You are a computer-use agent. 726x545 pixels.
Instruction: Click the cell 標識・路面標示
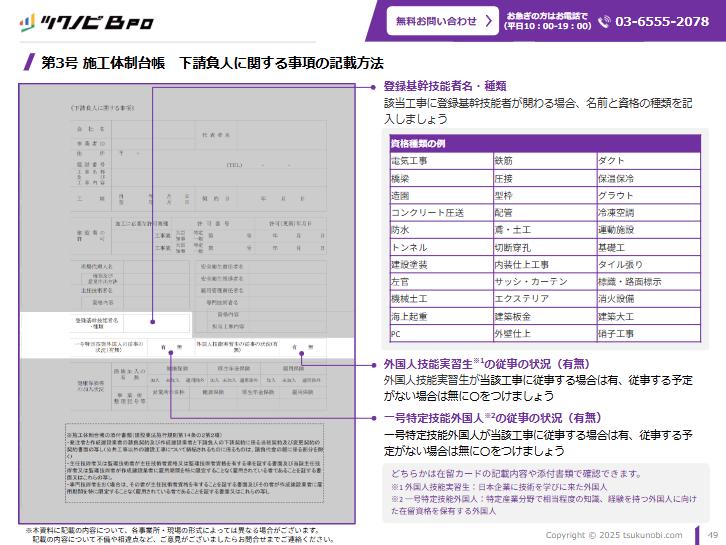(649, 282)
